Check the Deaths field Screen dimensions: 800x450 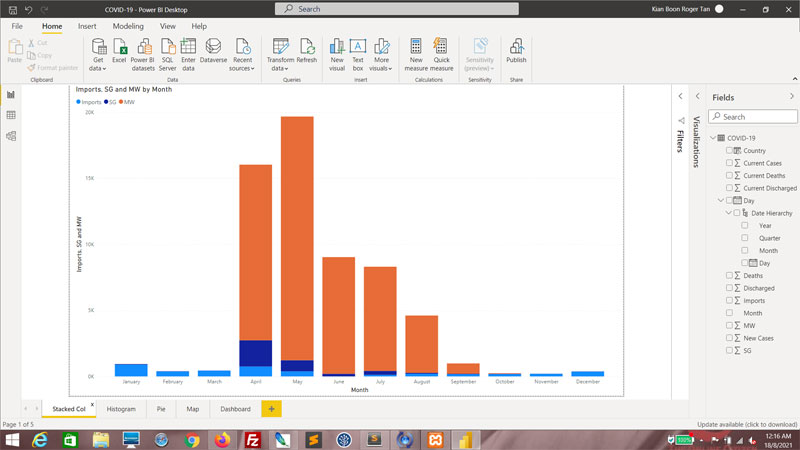(729, 276)
